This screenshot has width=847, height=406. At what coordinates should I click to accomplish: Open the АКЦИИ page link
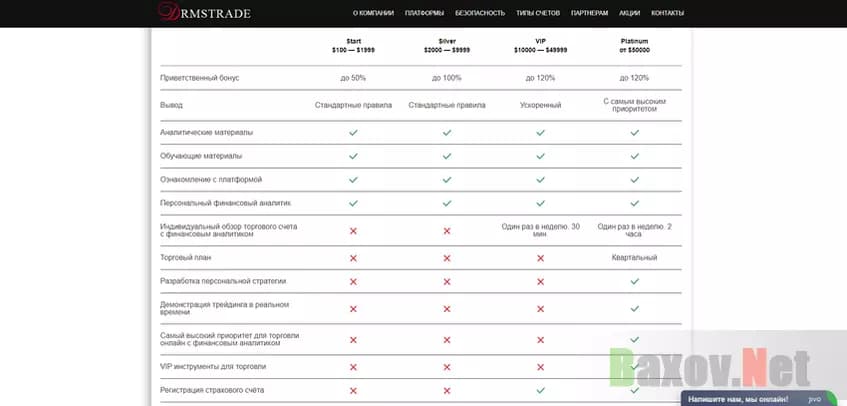point(629,13)
